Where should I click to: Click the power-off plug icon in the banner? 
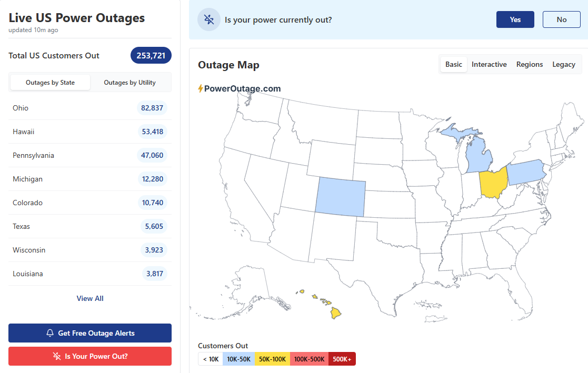pos(209,19)
